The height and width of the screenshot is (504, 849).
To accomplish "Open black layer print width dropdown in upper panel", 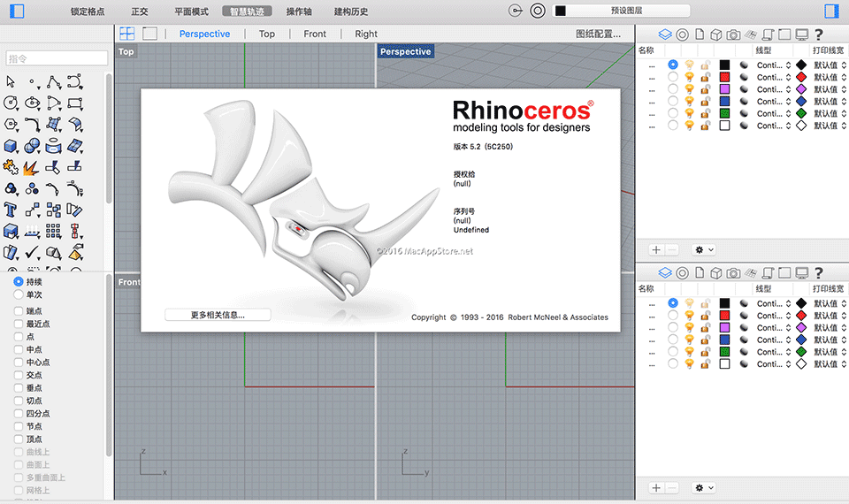I will click(830, 65).
